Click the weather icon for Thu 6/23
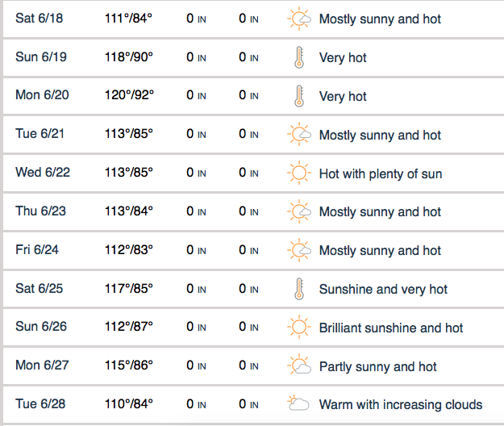The height and width of the screenshot is (426, 504). [299, 212]
